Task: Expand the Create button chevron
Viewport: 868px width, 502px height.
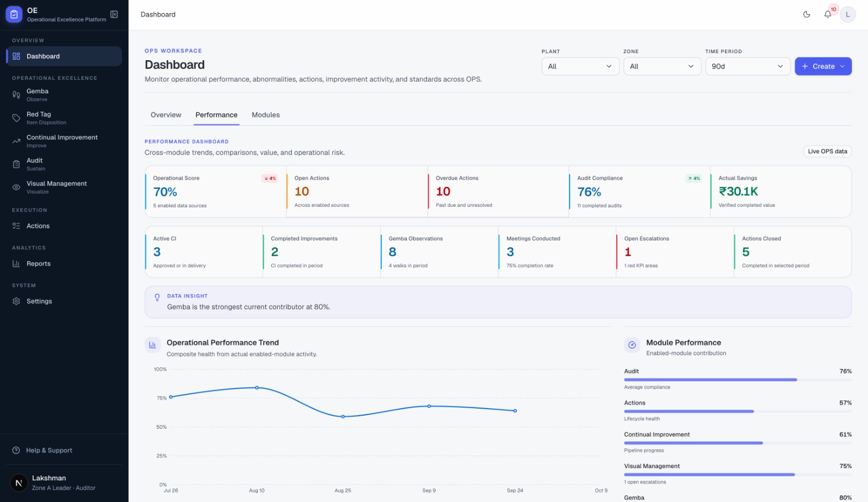Action: pos(843,66)
